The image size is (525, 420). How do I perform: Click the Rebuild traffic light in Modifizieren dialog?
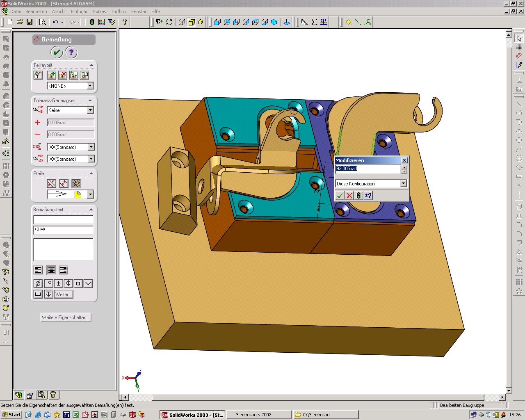(x=358, y=196)
